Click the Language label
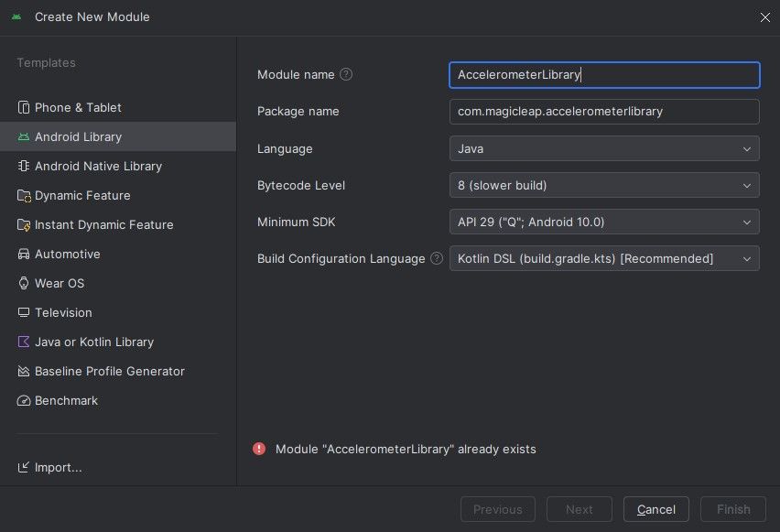This screenshot has width=780, height=532. [x=285, y=149]
